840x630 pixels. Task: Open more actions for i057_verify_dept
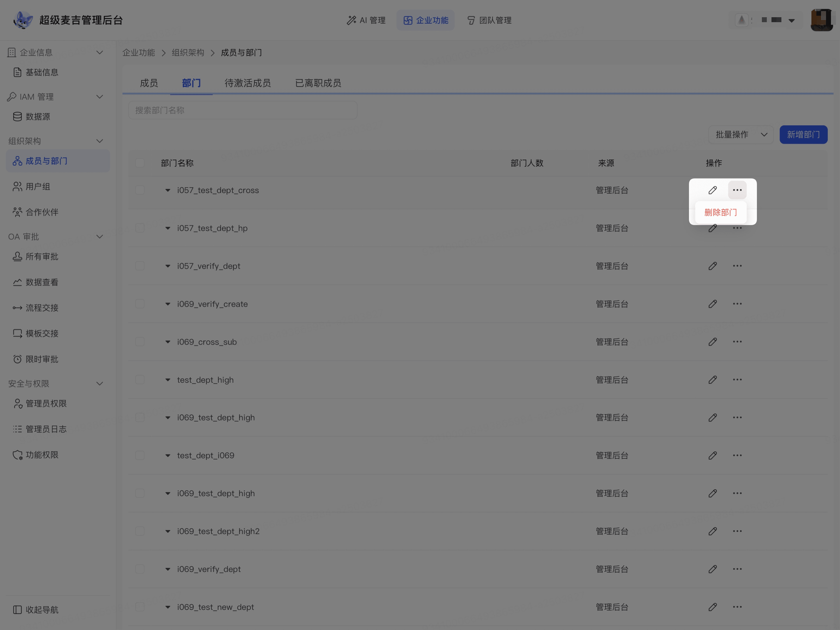click(737, 266)
